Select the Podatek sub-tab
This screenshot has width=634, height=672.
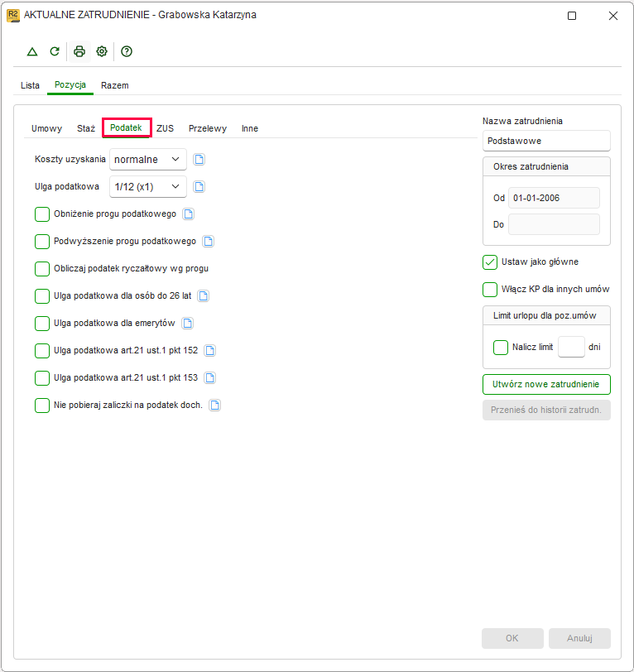coord(126,127)
